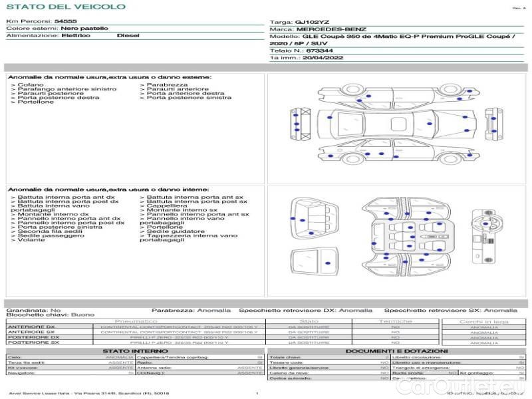Click the first registration date '20/04/2022'
The height and width of the screenshot is (399, 532).
323,58
